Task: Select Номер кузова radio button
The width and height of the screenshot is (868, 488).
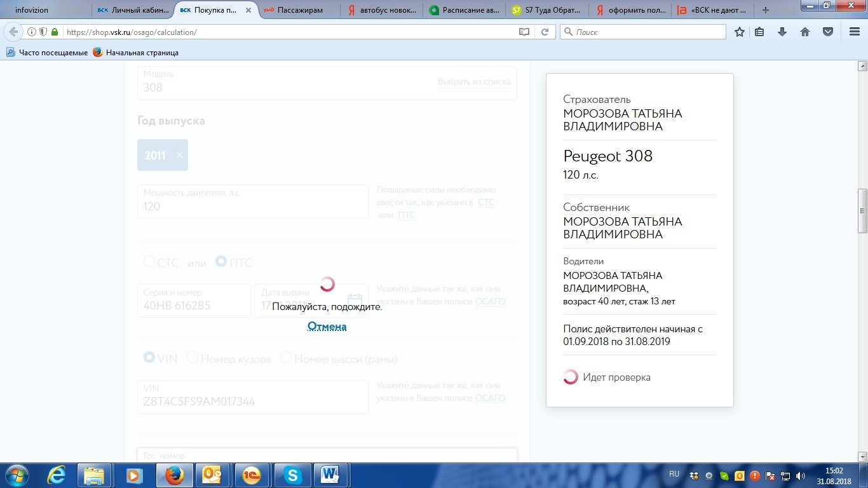Action: point(193,358)
